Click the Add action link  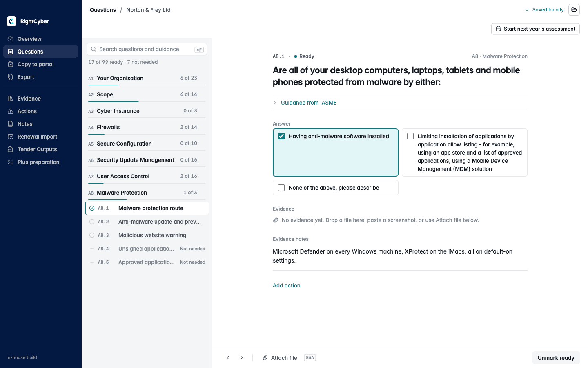(x=287, y=285)
